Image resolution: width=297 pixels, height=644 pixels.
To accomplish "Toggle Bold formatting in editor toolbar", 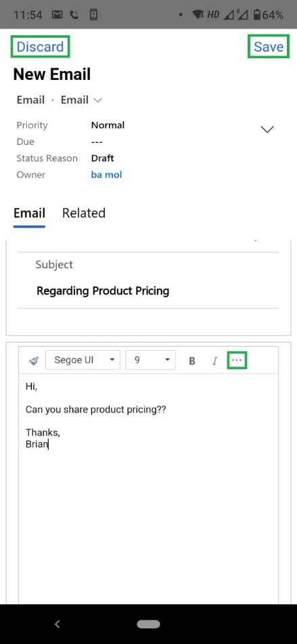I will [191, 361].
